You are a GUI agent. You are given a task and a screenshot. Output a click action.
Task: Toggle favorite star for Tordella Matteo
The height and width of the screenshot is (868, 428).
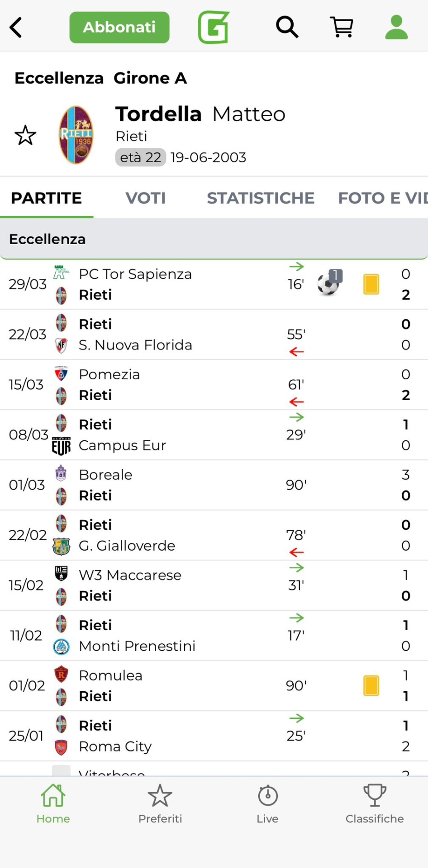click(25, 135)
